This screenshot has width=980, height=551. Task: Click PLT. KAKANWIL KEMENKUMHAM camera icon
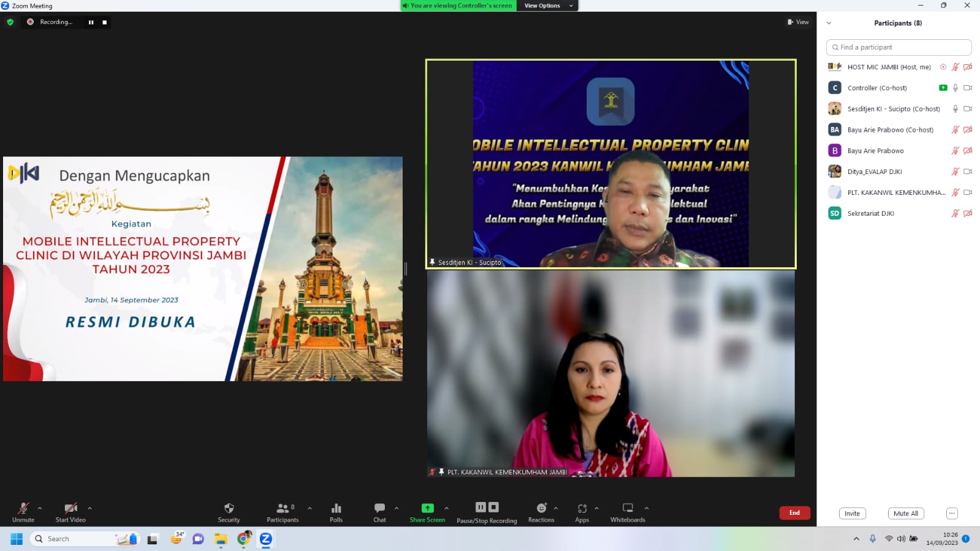point(968,192)
